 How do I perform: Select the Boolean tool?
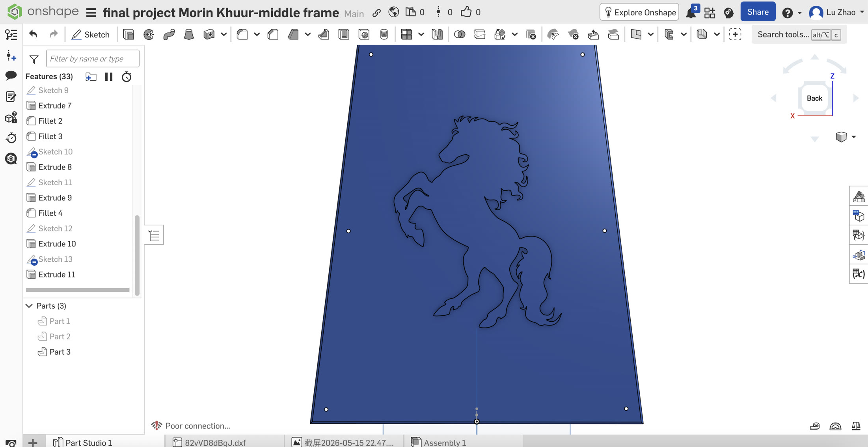pyautogui.click(x=460, y=34)
